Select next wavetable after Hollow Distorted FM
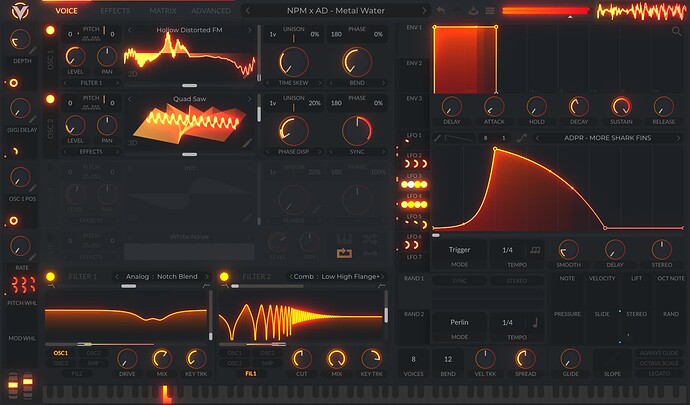The width and height of the screenshot is (690, 405). click(250, 30)
